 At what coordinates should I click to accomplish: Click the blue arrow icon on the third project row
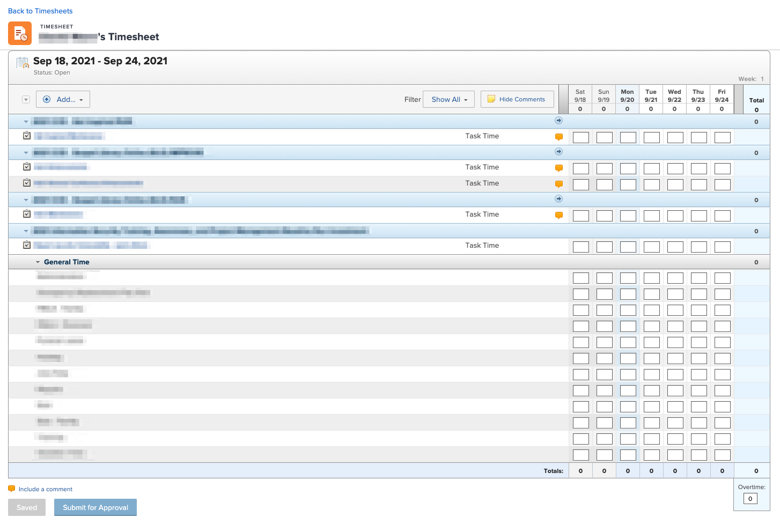[558, 198]
